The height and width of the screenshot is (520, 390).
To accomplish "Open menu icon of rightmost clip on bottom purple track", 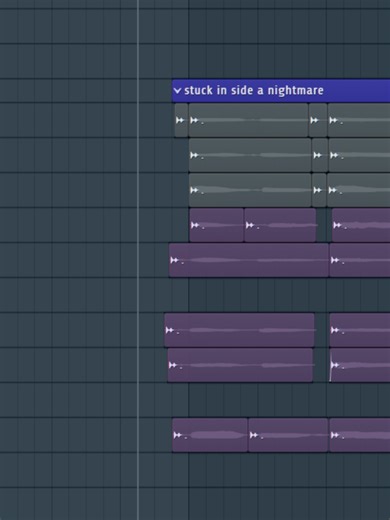I will pos(335,435).
